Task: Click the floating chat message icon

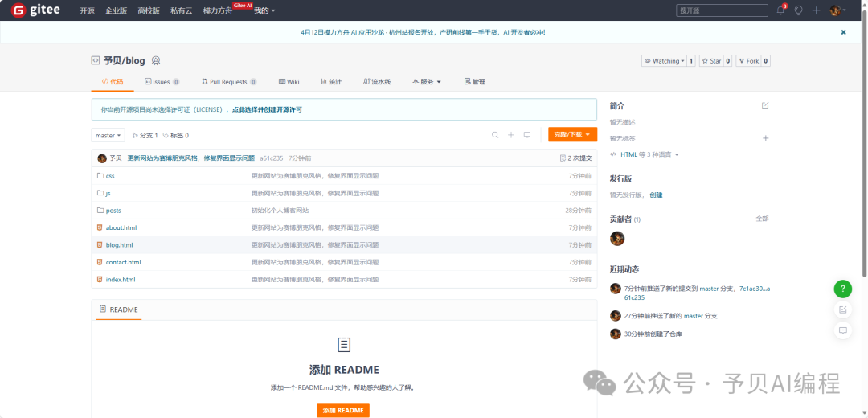Action: [842, 330]
